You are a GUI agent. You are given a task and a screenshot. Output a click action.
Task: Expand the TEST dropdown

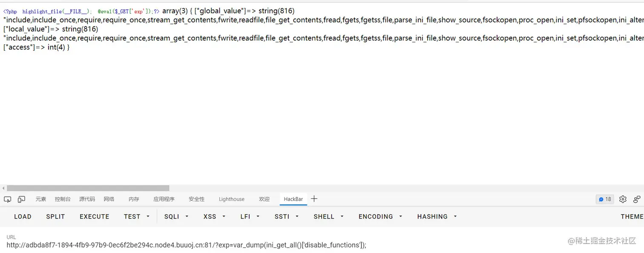click(x=137, y=217)
